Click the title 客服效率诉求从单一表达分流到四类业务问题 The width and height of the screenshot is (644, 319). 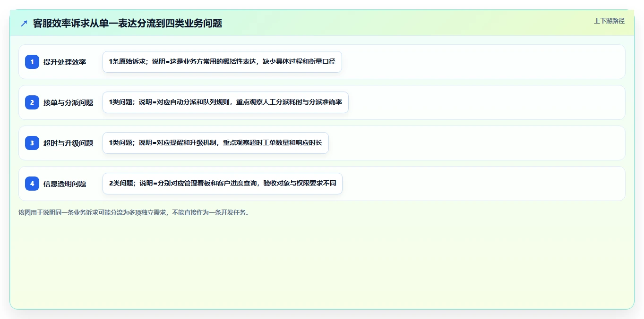(x=128, y=23)
